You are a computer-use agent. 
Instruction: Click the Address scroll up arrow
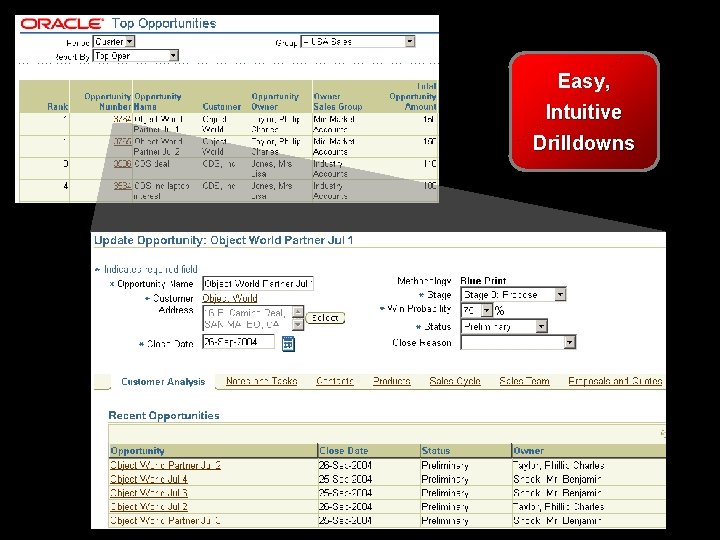coord(298,312)
